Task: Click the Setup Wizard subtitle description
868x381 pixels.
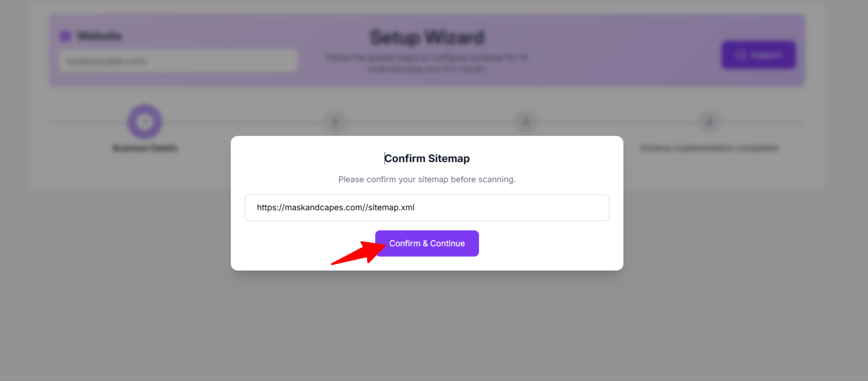Action: (427, 63)
